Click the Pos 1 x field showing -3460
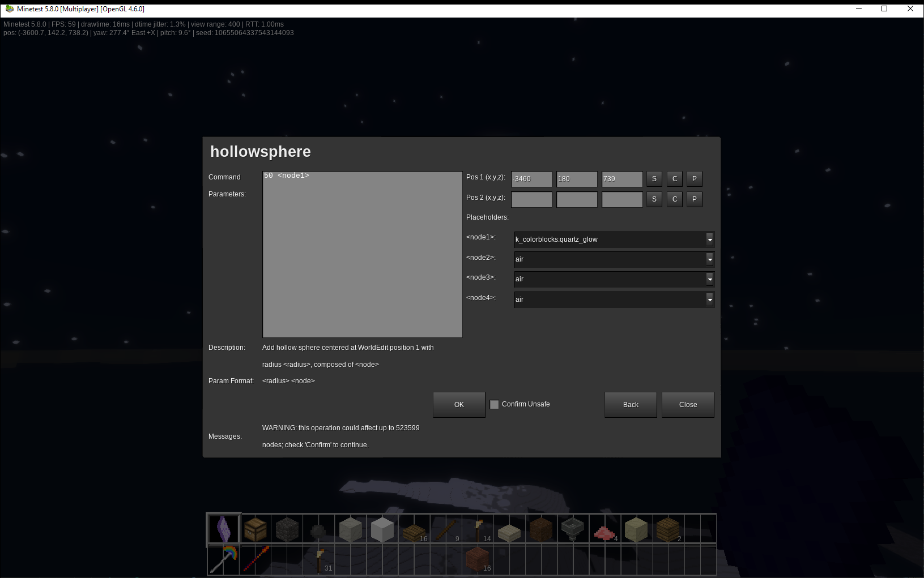924x578 pixels. click(531, 179)
